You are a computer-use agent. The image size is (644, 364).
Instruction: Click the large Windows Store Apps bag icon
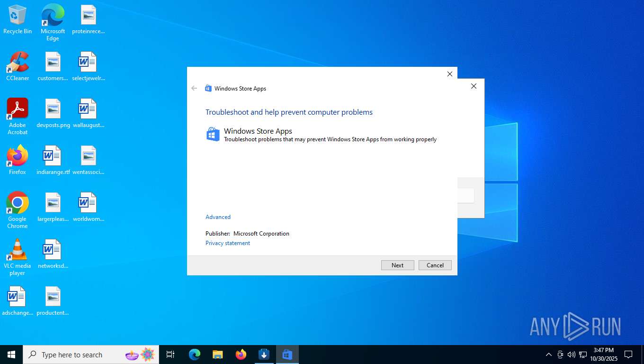213,134
